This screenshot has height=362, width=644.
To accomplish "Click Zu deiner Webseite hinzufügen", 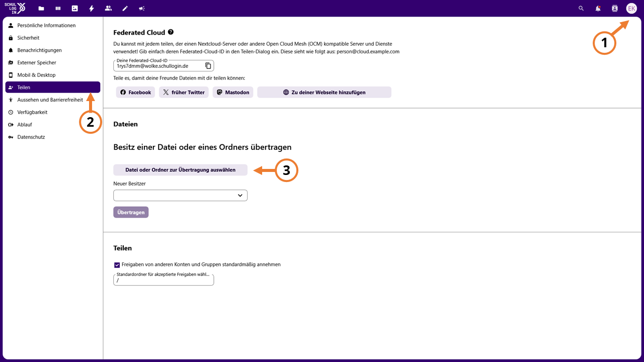I will (x=324, y=93).
